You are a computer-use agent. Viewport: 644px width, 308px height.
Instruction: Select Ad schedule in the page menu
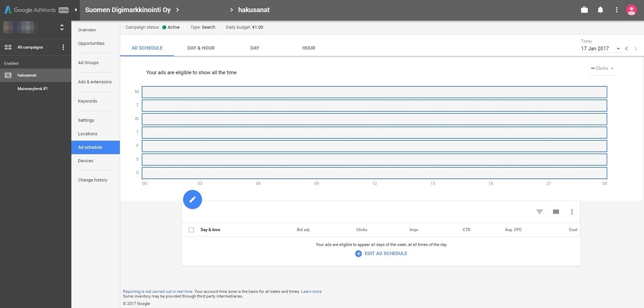[96, 147]
